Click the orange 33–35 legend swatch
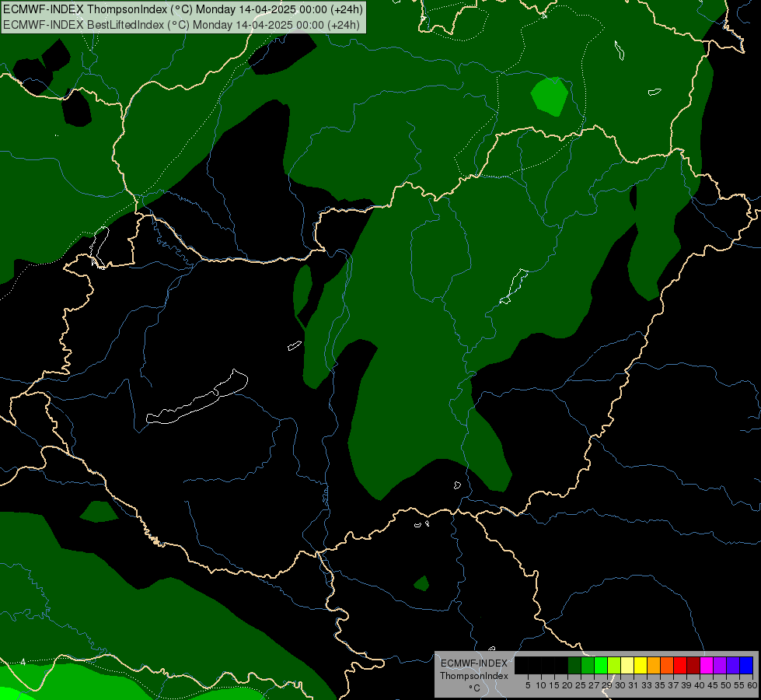 pyautogui.click(x=654, y=665)
